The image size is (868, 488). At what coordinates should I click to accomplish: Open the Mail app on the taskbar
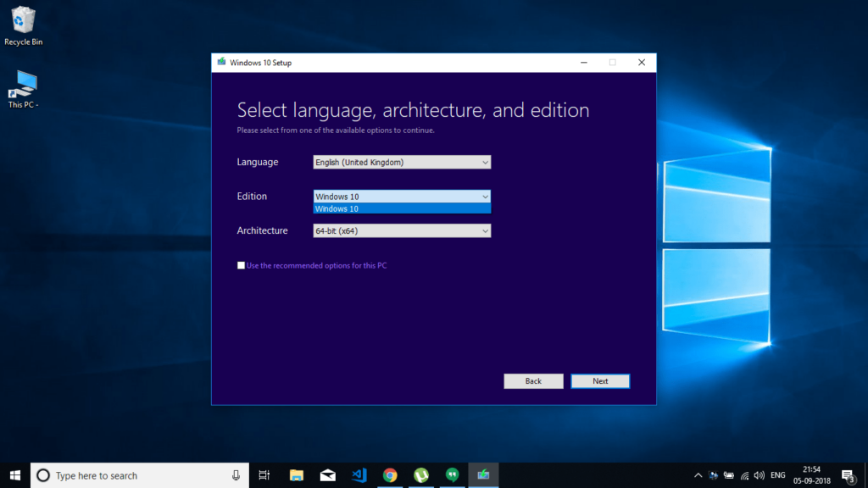pyautogui.click(x=328, y=475)
